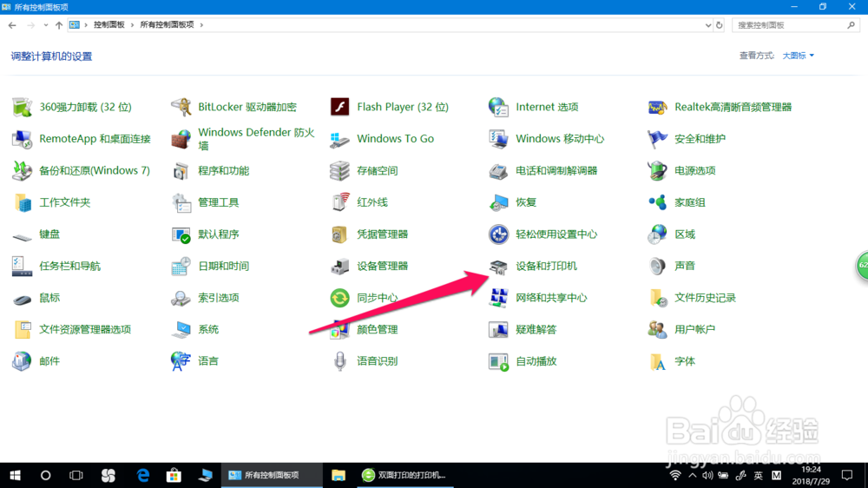Viewport: 868px width, 488px height.
Task: Open Windows Defender 防火墙 brick wall icon
Action: pyautogui.click(x=181, y=138)
